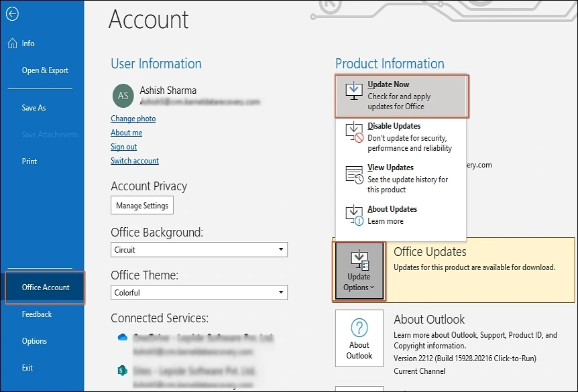Click the Change photo link
Image resolution: width=578 pixels, height=392 pixels.
[133, 119]
